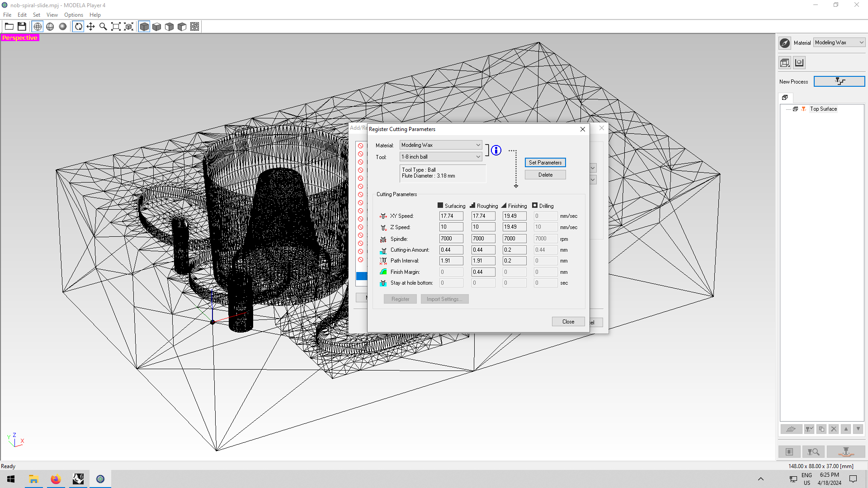Click Finishing Z Speed field
Screen dimensions: 868x488
point(514,227)
